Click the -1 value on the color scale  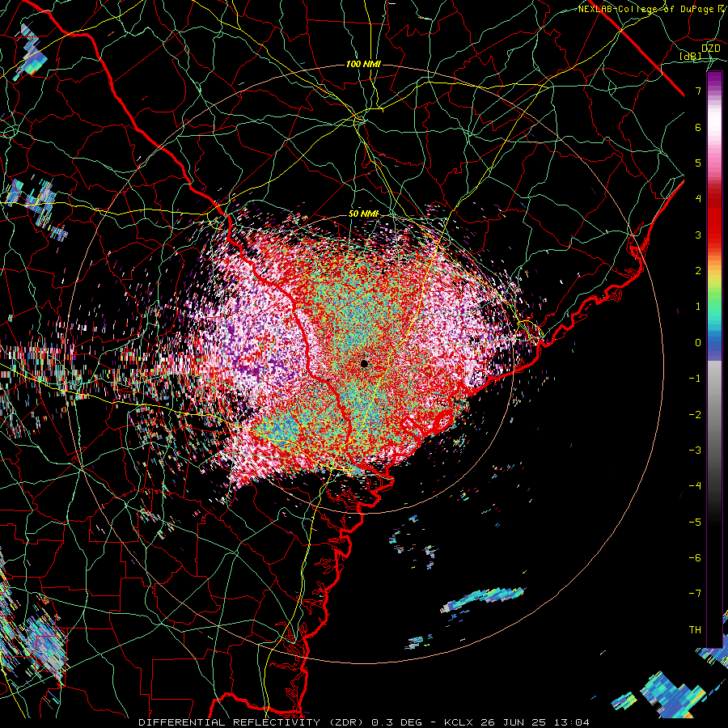pos(695,379)
